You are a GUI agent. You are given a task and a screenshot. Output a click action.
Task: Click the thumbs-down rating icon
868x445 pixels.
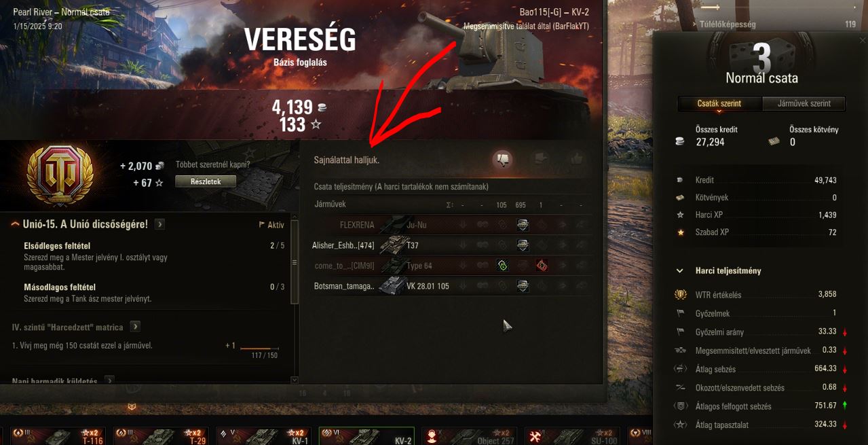(x=502, y=160)
